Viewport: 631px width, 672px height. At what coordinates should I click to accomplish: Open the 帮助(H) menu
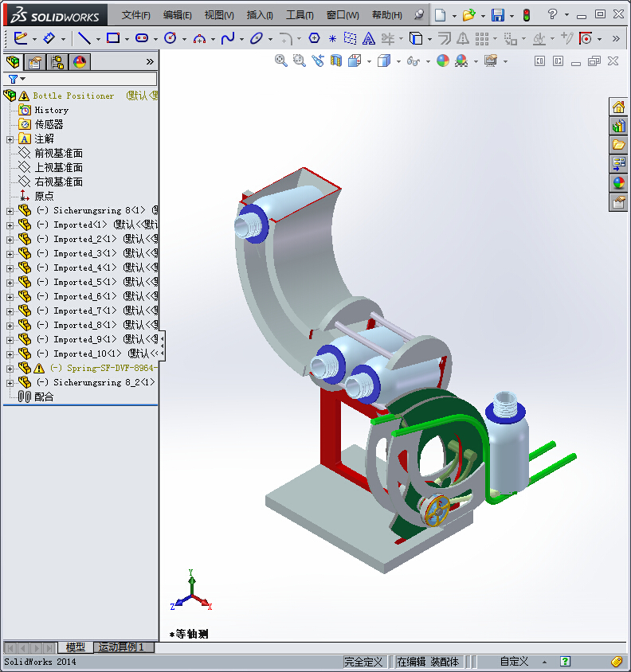[387, 15]
